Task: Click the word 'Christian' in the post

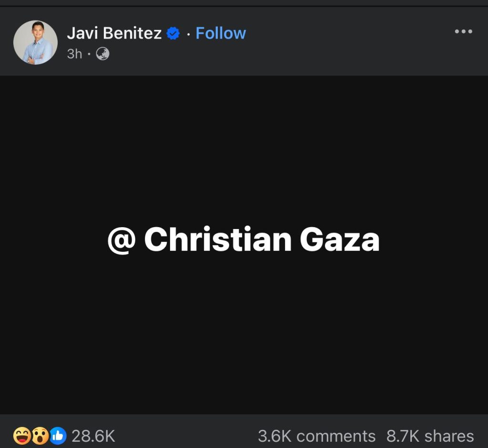Action: pos(218,240)
